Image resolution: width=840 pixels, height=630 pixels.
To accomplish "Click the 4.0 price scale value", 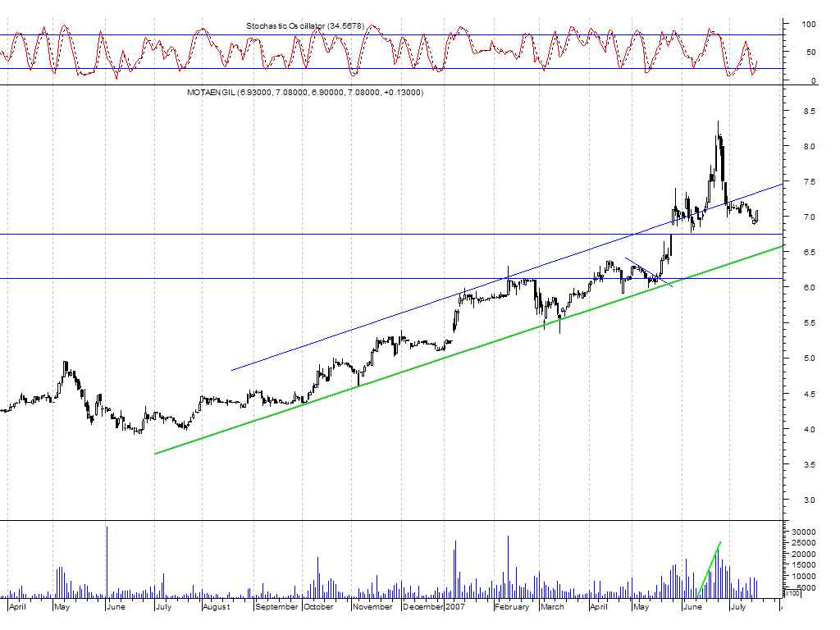I will point(809,429).
